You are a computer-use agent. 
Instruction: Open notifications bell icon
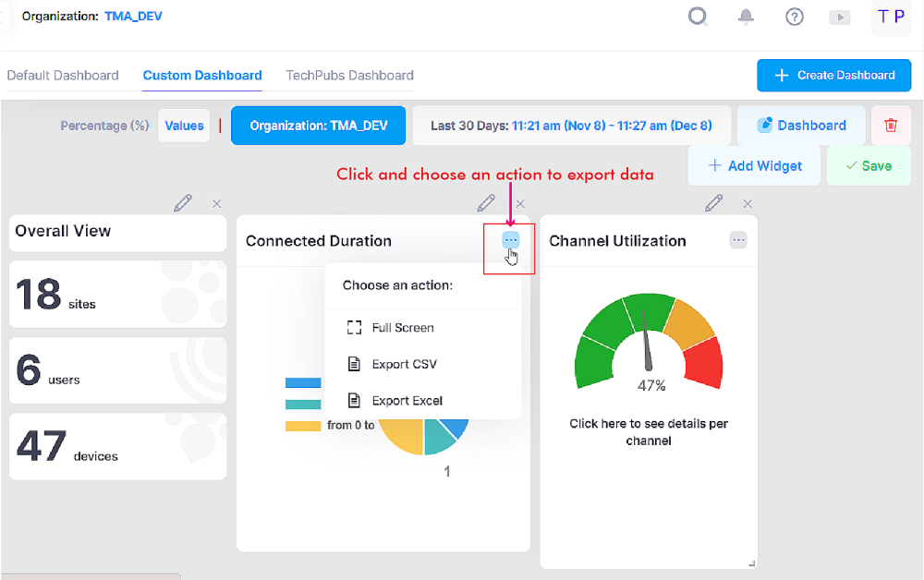tap(746, 17)
